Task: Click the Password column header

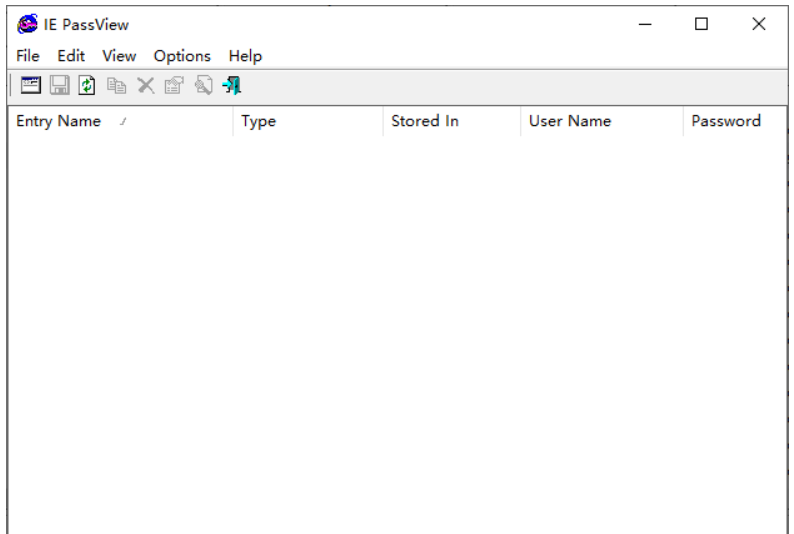Action: (726, 121)
